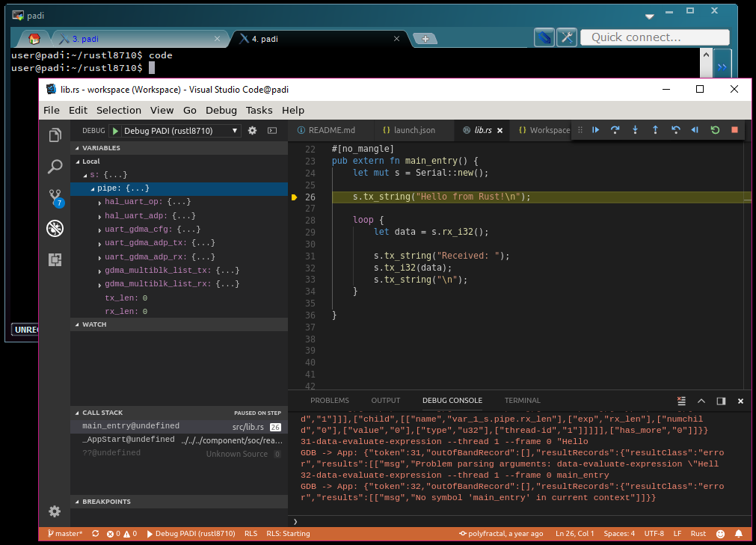Expand uart_gdma_cfg variable
This screenshot has width=756, height=545.
[99, 230]
